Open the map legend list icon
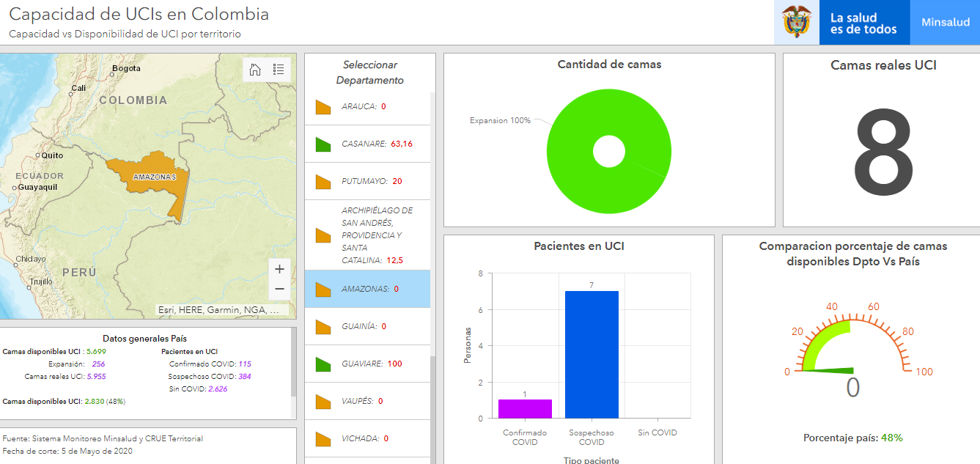This screenshot has height=464, width=980. coord(279,70)
